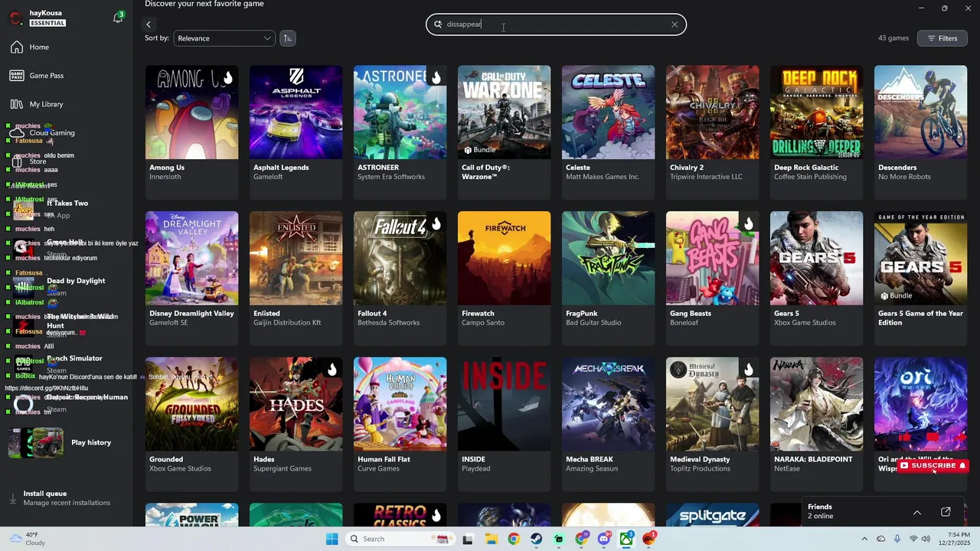
Task: Open Task View on the taskbar
Action: point(468,539)
